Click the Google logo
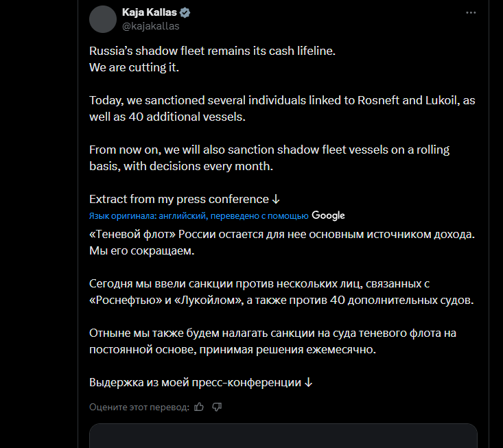The height and width of the screenshot is (448, 503). 328,215
